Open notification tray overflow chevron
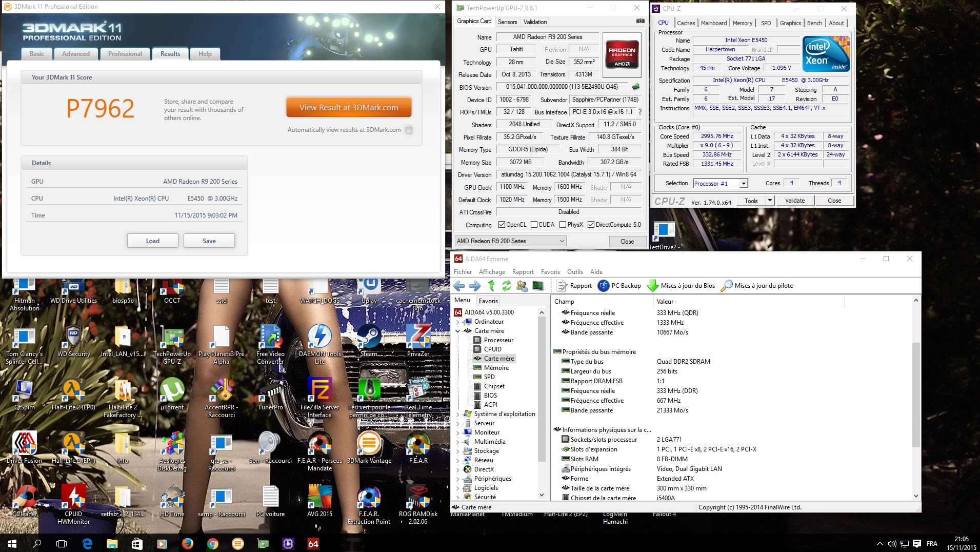Viewport: 980px width, 552px height. pyautogui.click(x=879, y=544)
